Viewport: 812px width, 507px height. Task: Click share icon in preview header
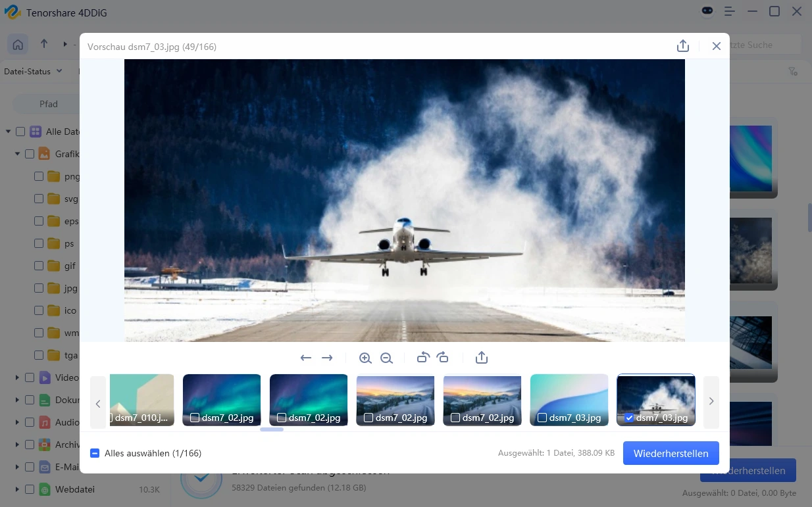(683, 46)
